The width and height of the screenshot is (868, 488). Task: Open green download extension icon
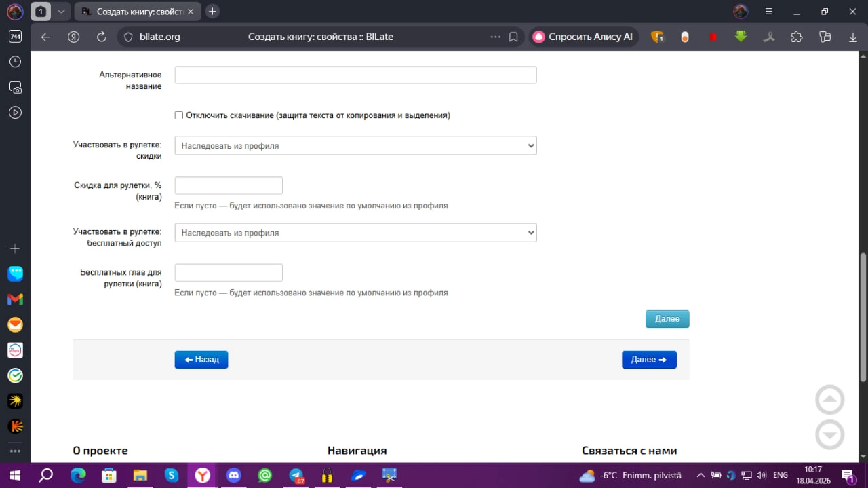tap(741, 37)
